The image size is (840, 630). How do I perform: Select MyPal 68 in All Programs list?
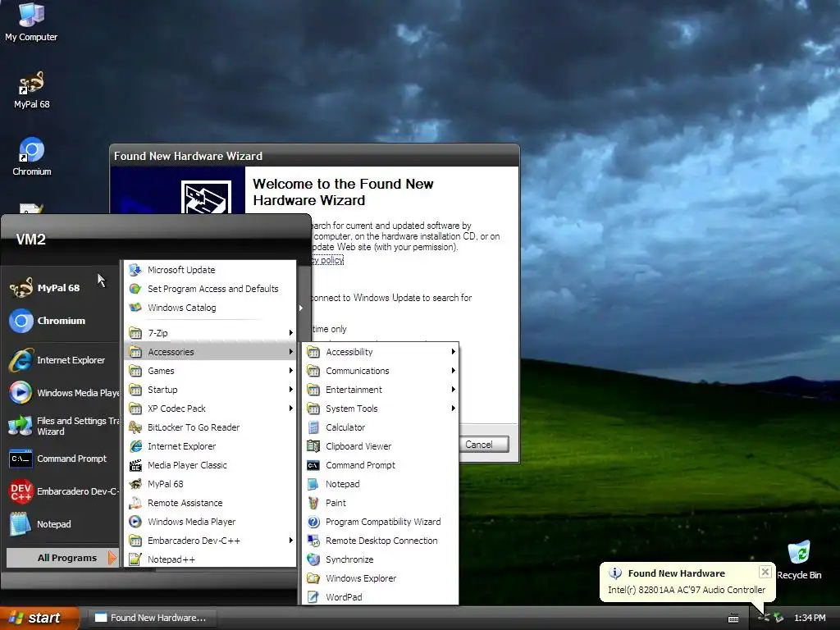(x=210, y=484)
